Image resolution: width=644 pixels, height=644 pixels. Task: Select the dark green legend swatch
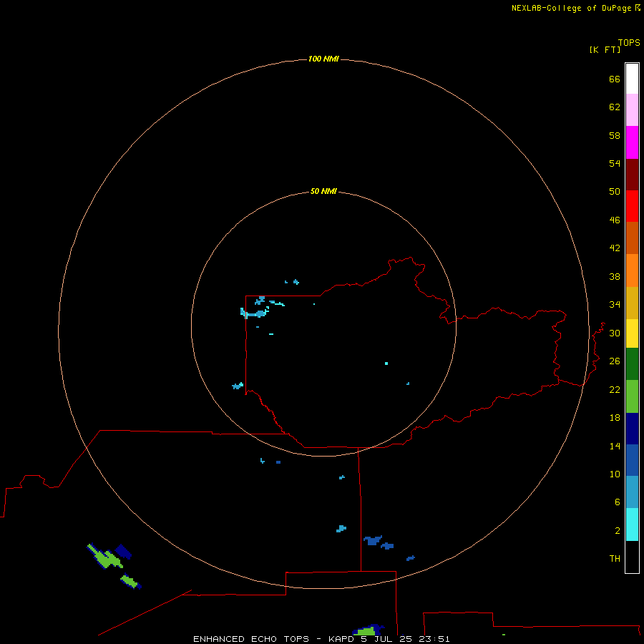pyautogui.click(x=632, y=364)
